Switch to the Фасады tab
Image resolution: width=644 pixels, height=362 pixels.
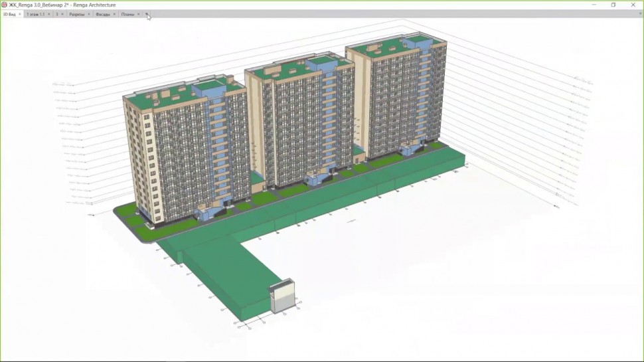click(102, 14)
